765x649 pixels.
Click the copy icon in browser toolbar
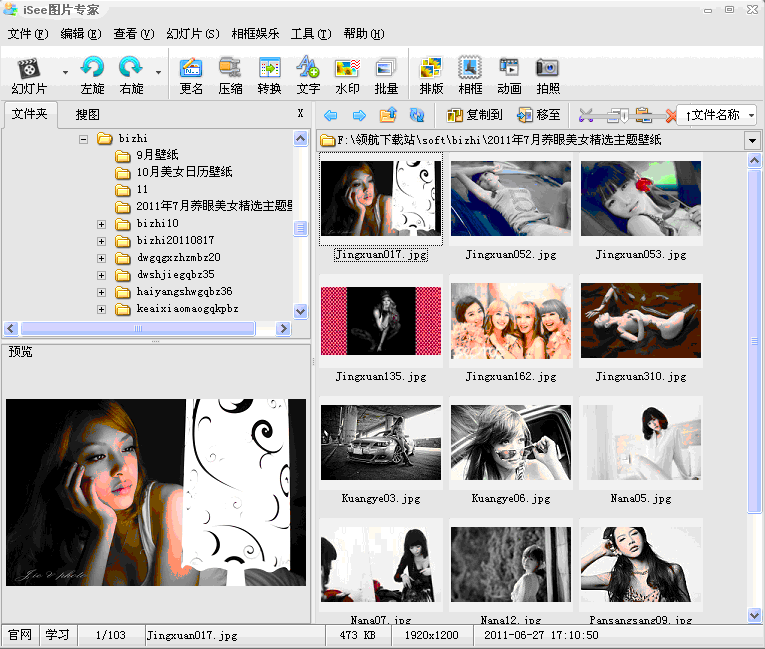point(616,115)
